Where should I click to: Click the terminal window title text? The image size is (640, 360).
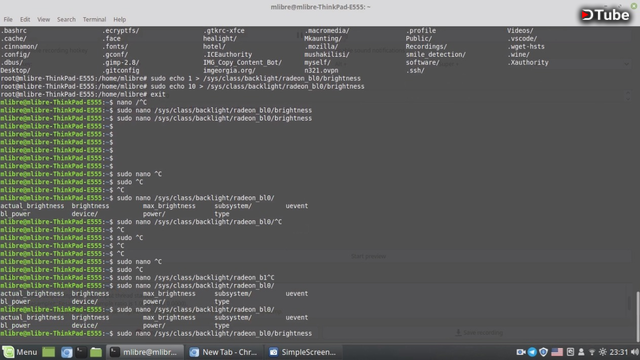tap(320, 7)
